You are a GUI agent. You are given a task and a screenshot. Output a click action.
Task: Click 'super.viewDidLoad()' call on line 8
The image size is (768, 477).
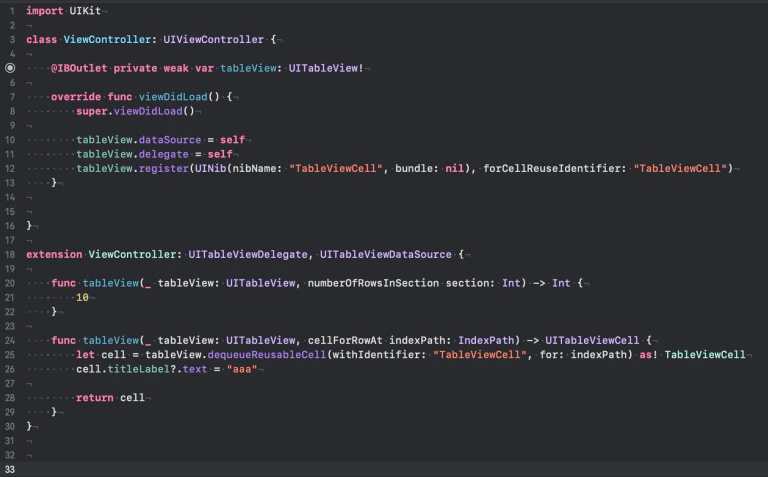[135, 111]
